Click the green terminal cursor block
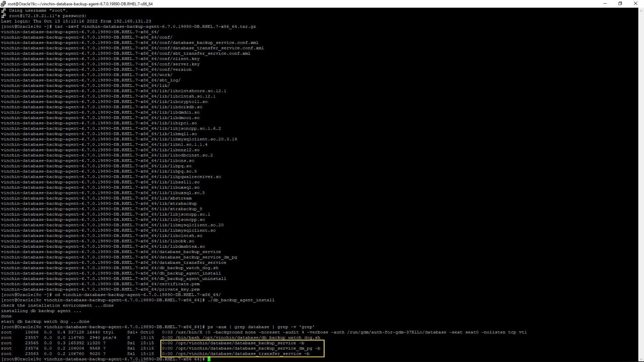644x362 pixels. click(x=209, y=359)
